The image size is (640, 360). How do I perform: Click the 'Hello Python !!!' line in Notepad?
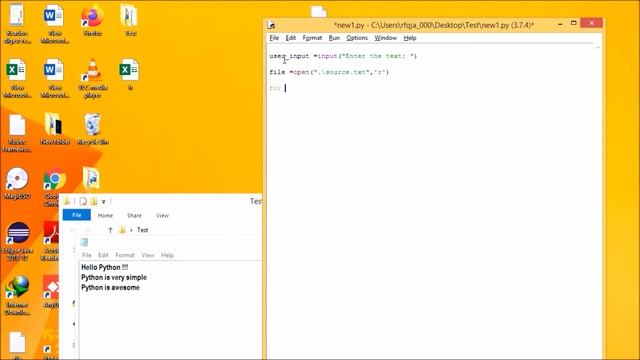coord(104,267)
